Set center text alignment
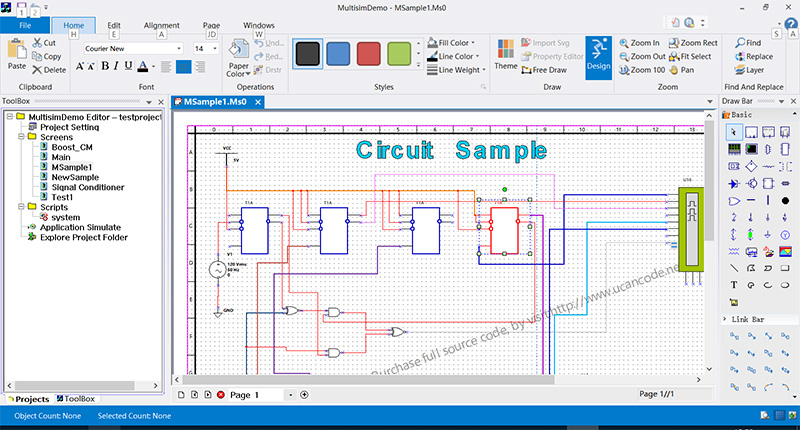 click(183, 66)
